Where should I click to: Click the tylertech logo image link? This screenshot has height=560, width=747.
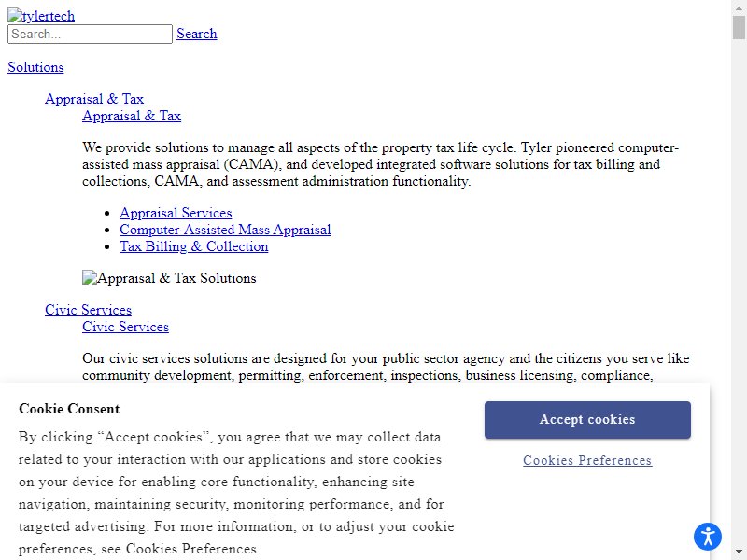click(41, 16)
